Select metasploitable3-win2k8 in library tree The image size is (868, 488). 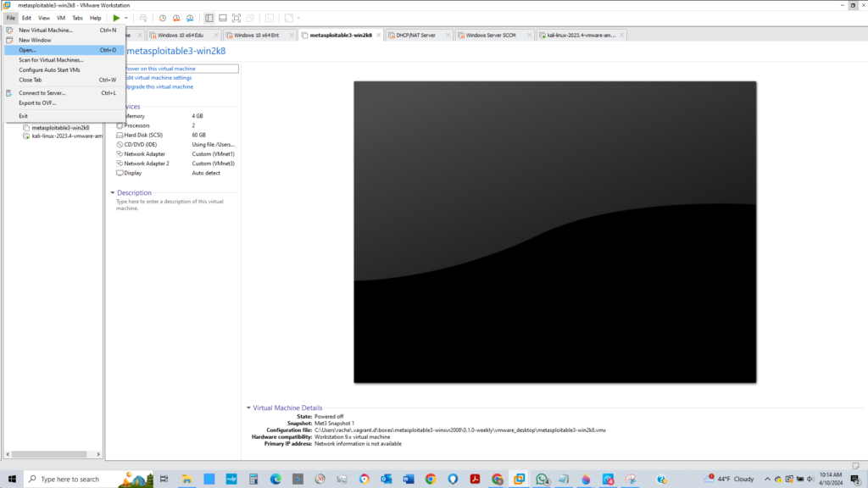tap(60, 128)
